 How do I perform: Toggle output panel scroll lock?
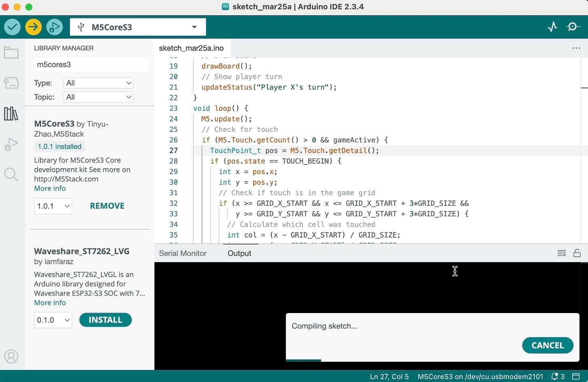click(x=577, y=253)
